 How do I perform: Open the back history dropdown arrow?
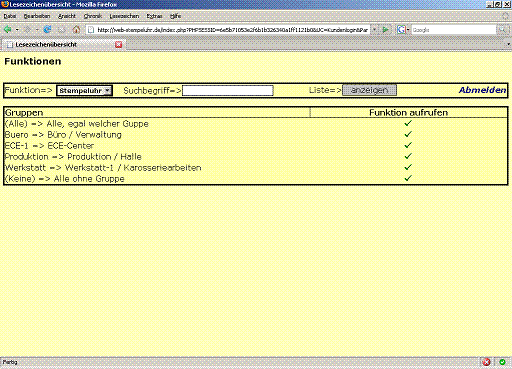point(17,30)
